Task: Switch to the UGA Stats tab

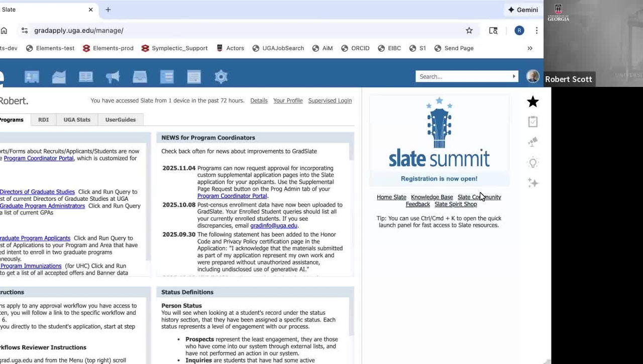Action: 77,120
